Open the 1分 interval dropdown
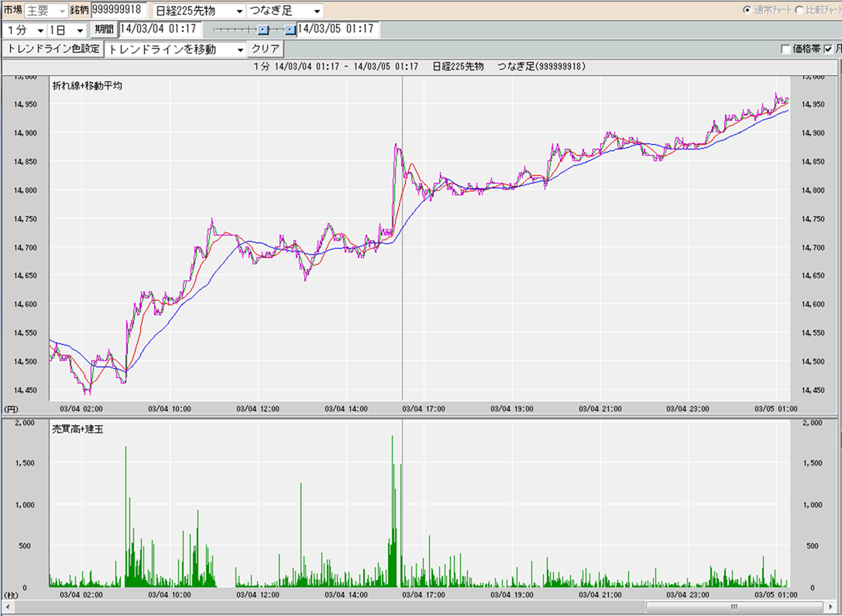The height and width of the screenshot is (616, 842). tap(25, 29)
